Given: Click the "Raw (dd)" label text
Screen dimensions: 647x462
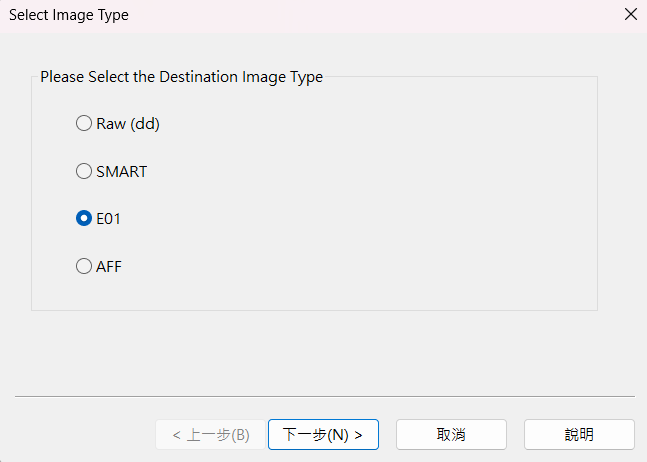Looking at the screenshot, I should [128, 124].
